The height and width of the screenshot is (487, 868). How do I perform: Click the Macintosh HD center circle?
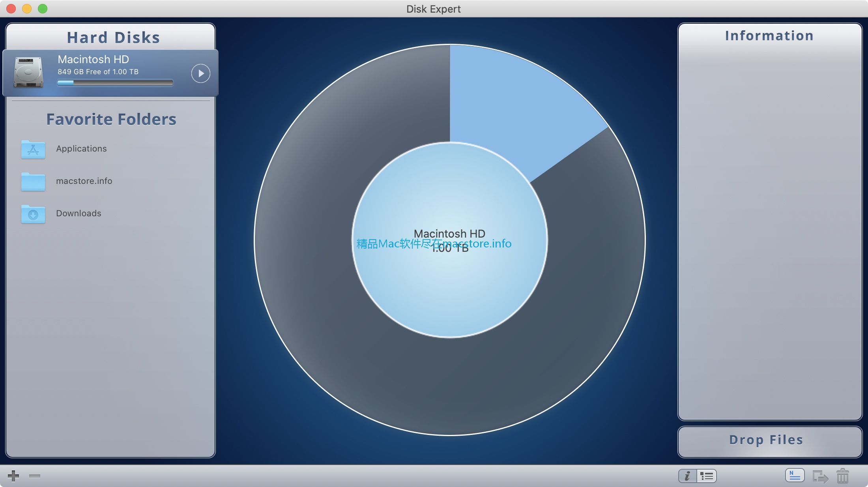[450, 240]
